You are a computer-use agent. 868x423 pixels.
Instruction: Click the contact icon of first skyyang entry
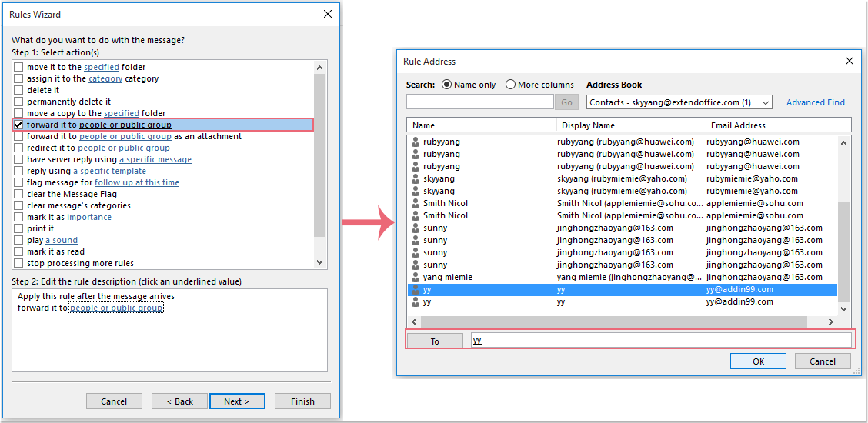coord(416,178)
